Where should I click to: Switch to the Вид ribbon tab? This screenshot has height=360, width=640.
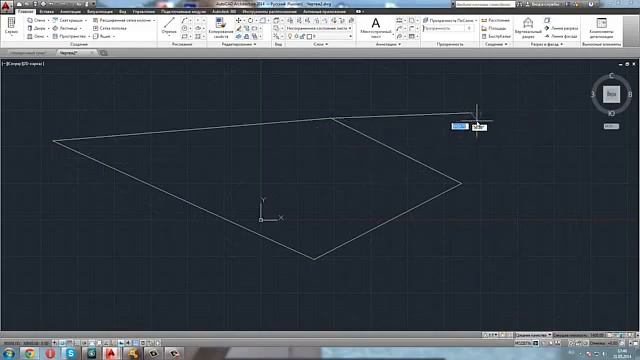coord(122,11)
